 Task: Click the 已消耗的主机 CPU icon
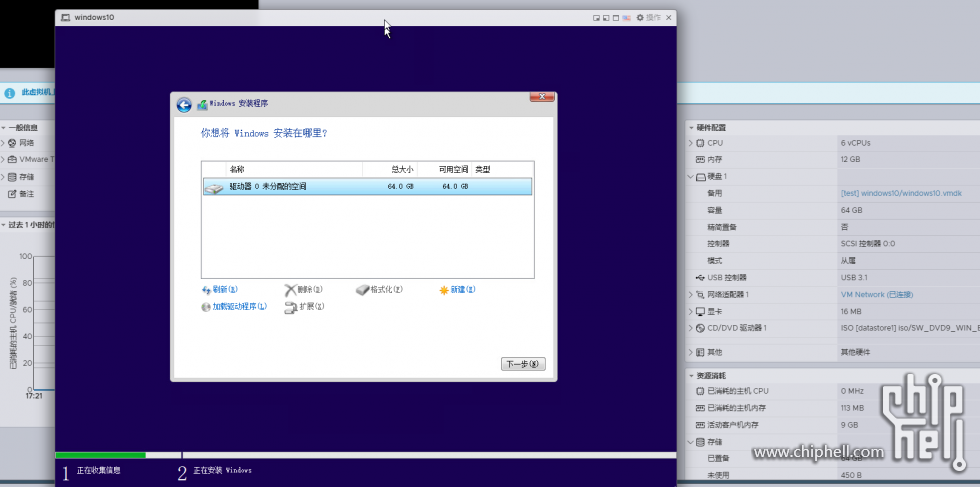coord(700,391)
